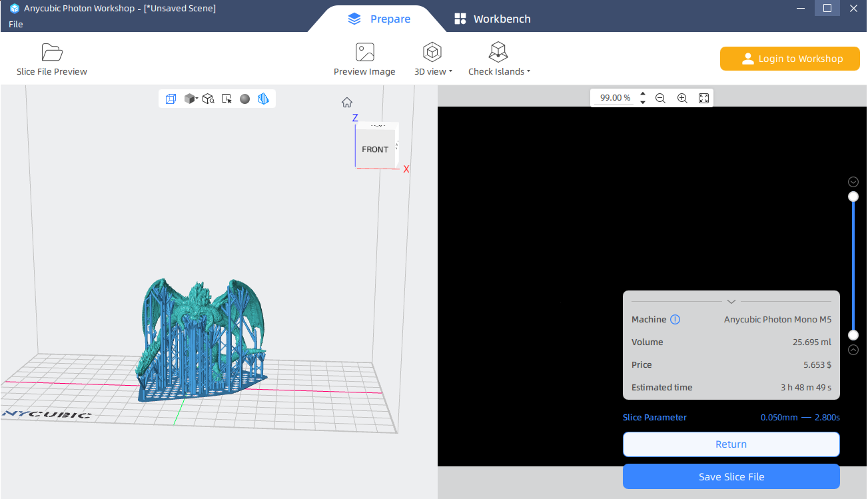The width and height of the screenshot is (868, 499).
Task: Click the Preview Image icon
Action: tap(364, 52)
